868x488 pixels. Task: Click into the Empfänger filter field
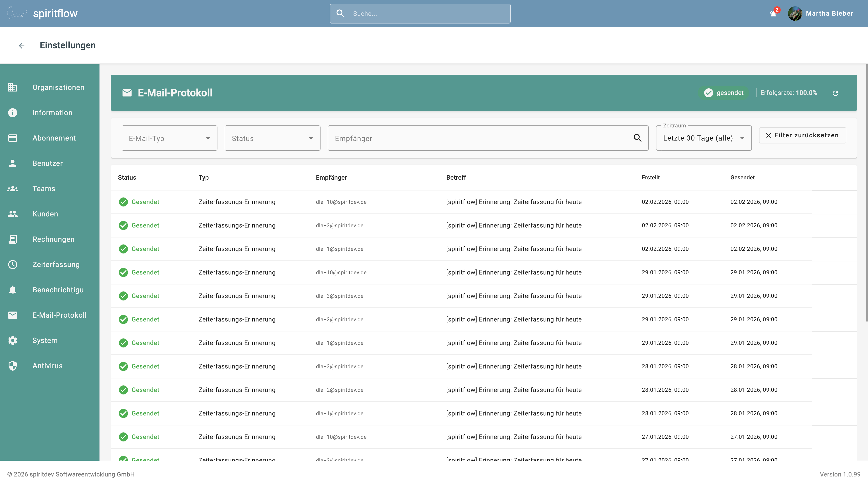(488, 138)
